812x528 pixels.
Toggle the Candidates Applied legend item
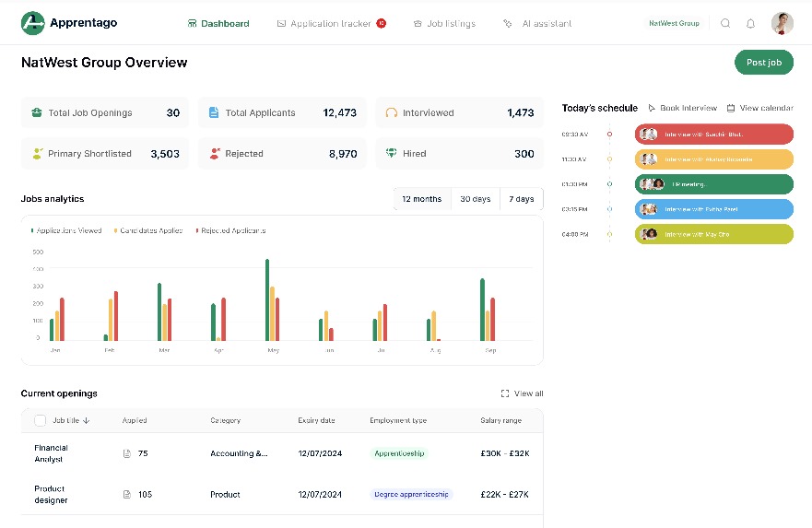tap(148, 230)
